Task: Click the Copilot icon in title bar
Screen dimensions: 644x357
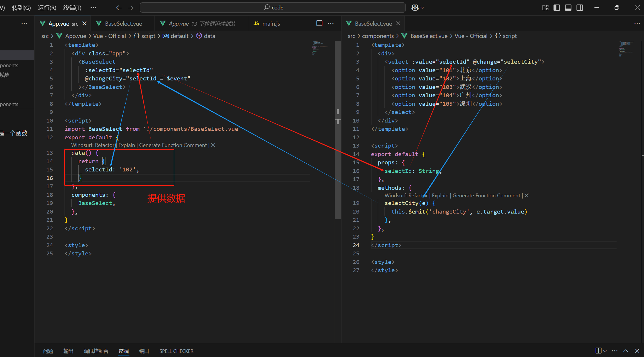Action: tap(415, 8)
